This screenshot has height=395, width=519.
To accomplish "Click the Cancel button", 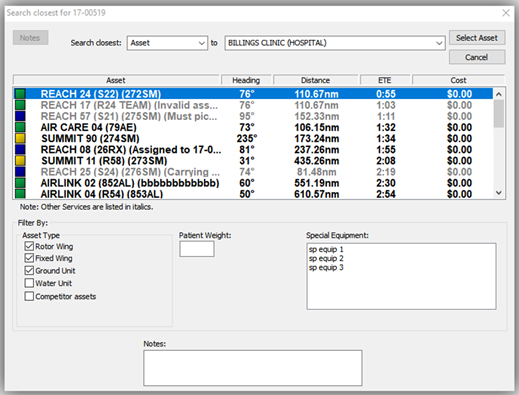I will tap(477, 57).
